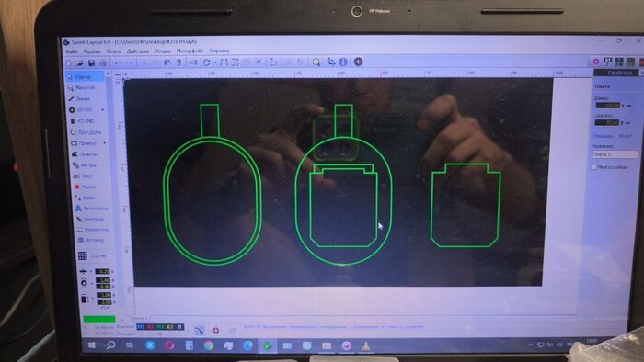Click the Название field with Плата 1
644x362 pixels.
coord(615,154)
